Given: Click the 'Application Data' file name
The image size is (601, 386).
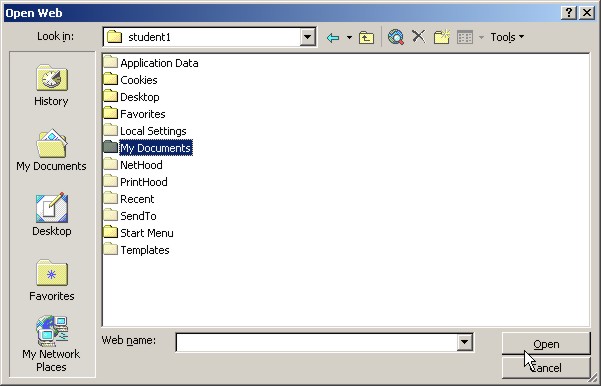Looking at the screenshot, I should point(159,63).
